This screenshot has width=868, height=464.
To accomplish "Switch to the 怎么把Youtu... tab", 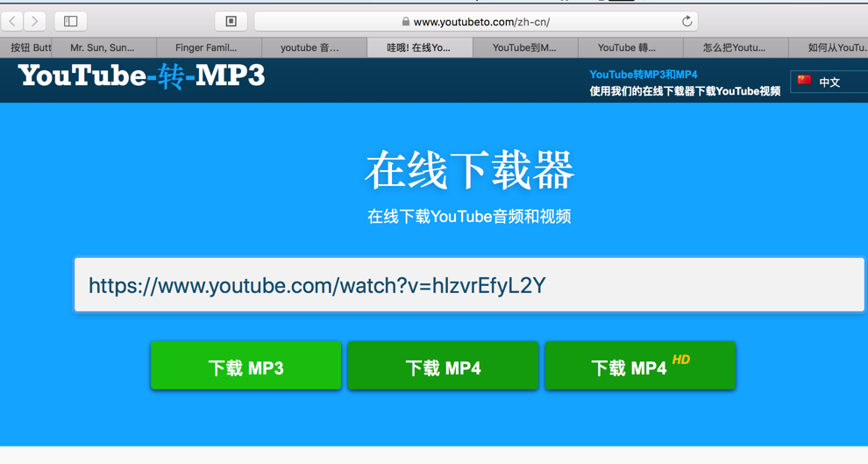I will point(735,47).
